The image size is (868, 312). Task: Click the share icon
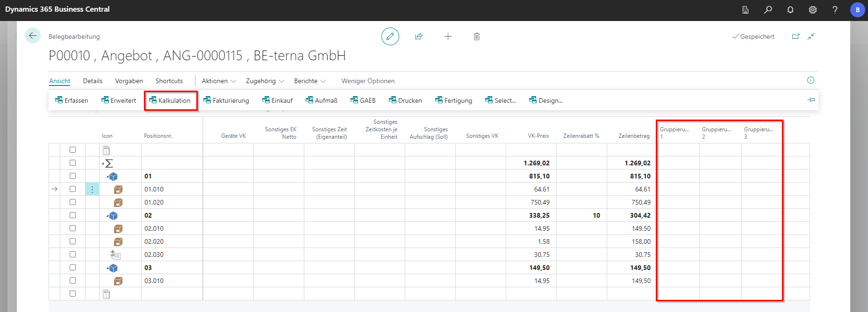pos(419,36)
